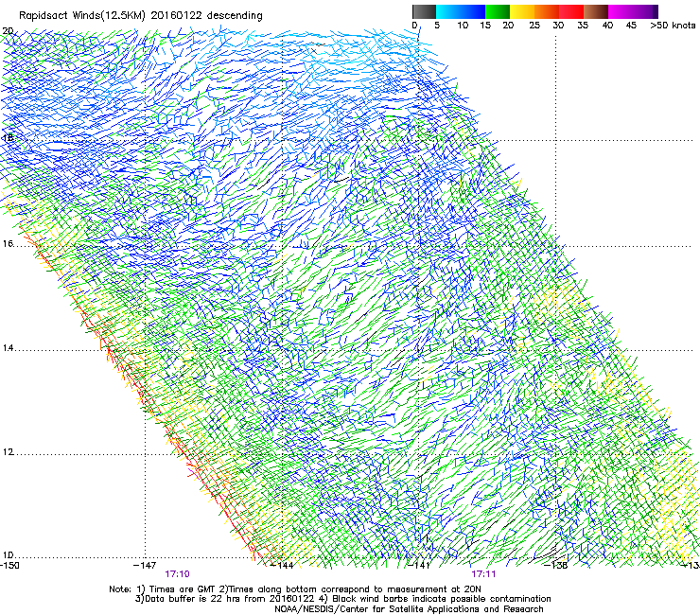The width and height of the screenshot is (700, 615).
Task: Click the magenta 40-45 knots legend swatch
Action: [x=621, y=11]
